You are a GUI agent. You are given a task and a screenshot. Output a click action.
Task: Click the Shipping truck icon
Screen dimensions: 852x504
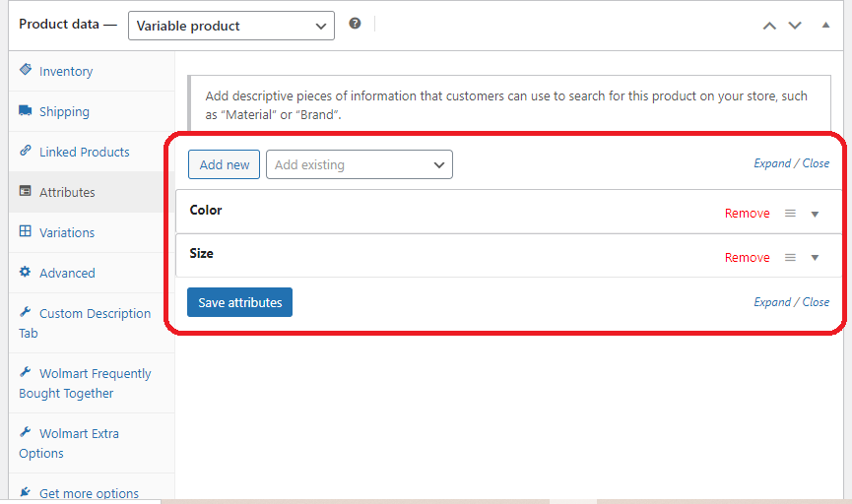(x=26, y=111)
